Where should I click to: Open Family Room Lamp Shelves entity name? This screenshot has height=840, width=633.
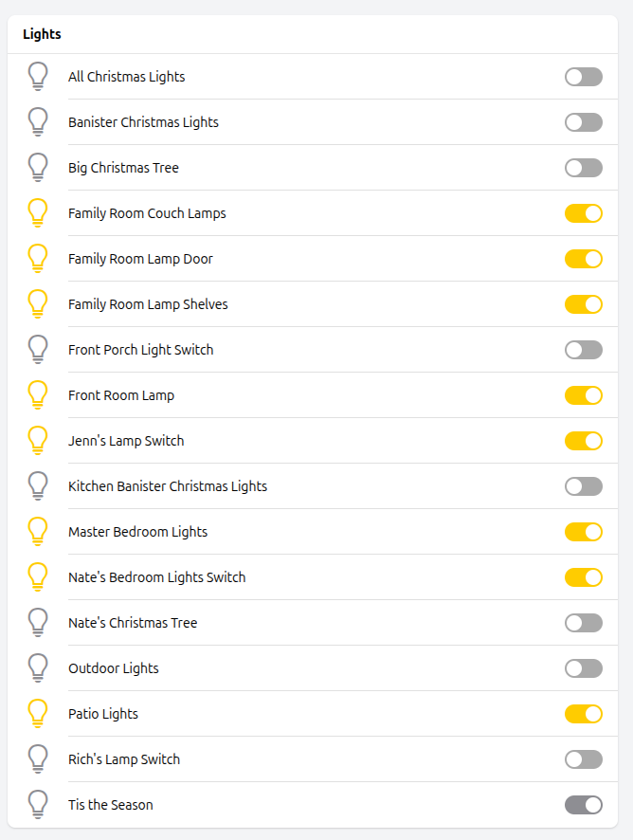point(148,304)
